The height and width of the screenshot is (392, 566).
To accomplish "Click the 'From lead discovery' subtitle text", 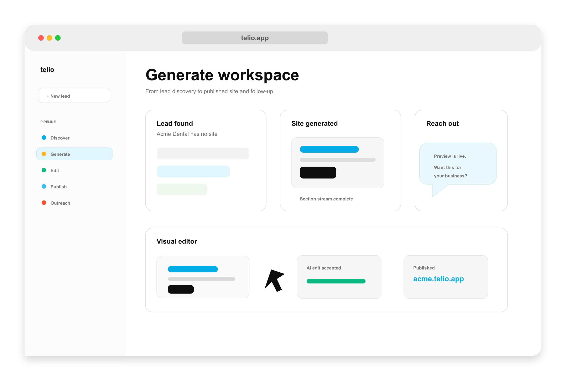I will (210, 91).
